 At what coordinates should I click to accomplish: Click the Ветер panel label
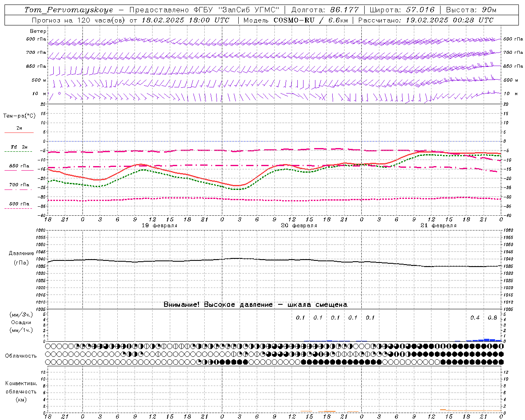point(38,31)
